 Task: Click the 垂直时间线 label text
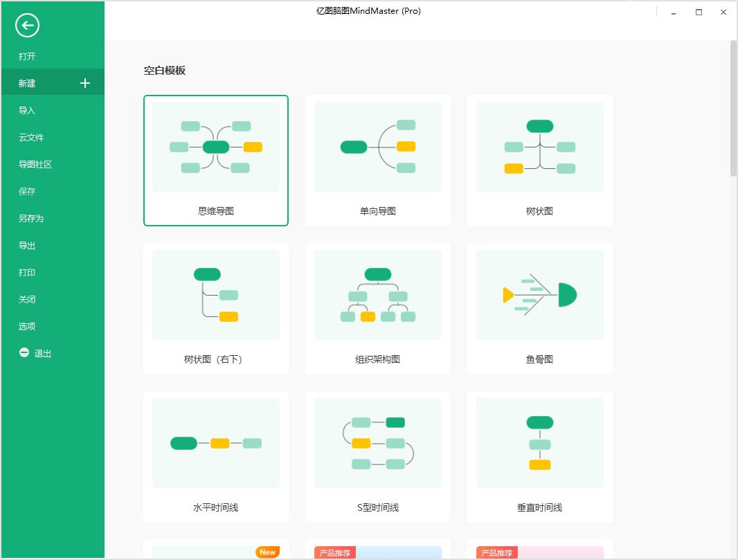[x=540, y=508]
